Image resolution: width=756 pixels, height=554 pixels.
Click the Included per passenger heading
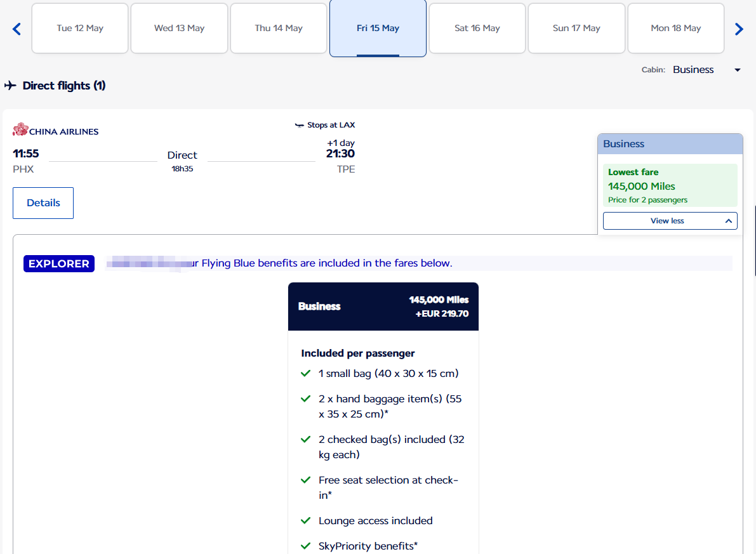point(358,353)
